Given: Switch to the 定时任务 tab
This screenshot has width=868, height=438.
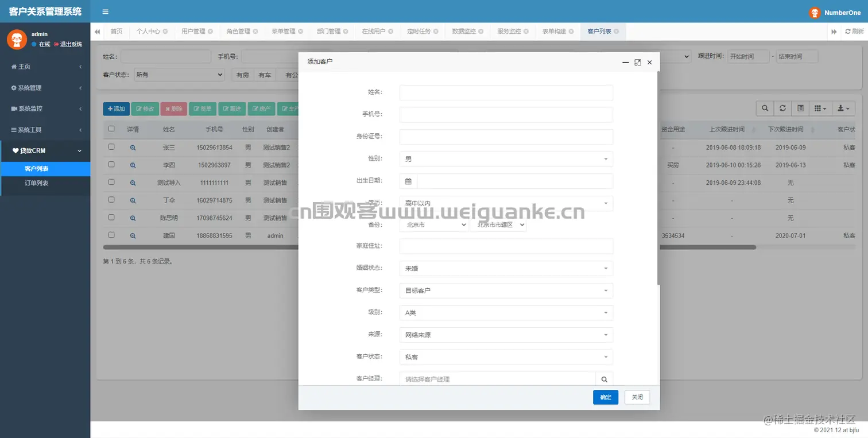Looking at the screenshot, I should click(x=423, y=32).
